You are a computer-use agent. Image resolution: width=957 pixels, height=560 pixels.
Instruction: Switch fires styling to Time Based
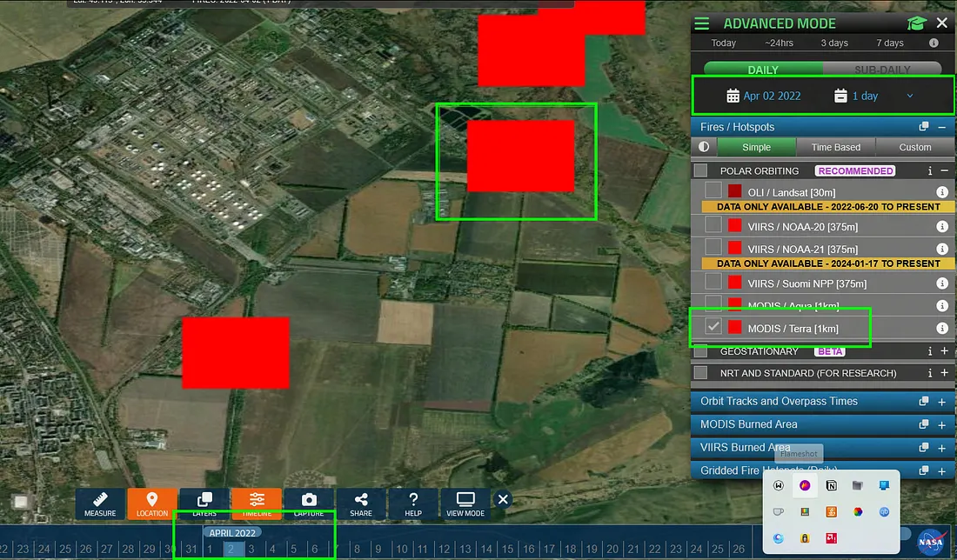pyautogui.click(x=835, y=146)
